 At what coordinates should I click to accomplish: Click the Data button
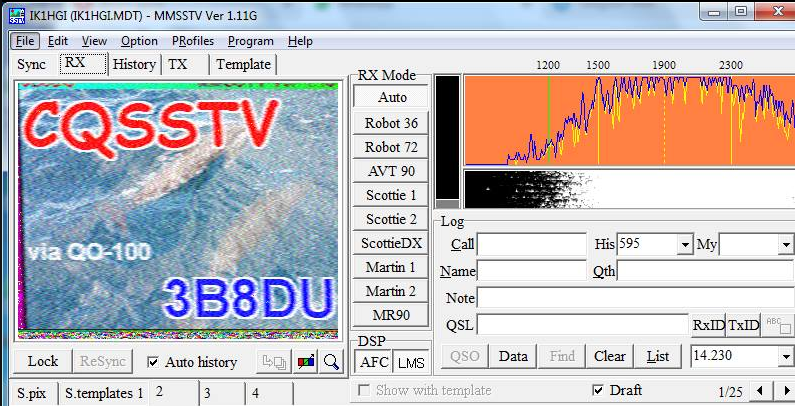[x=513, y=356]
